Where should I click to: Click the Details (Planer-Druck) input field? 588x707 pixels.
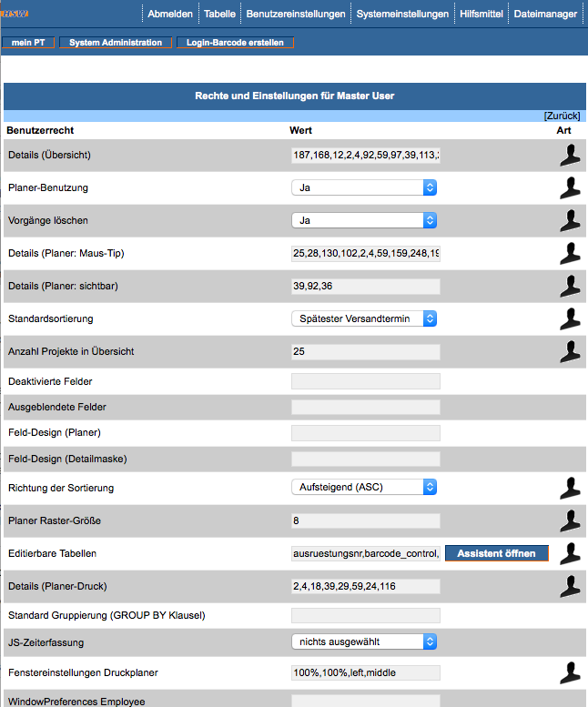click(x=366, y=586)
